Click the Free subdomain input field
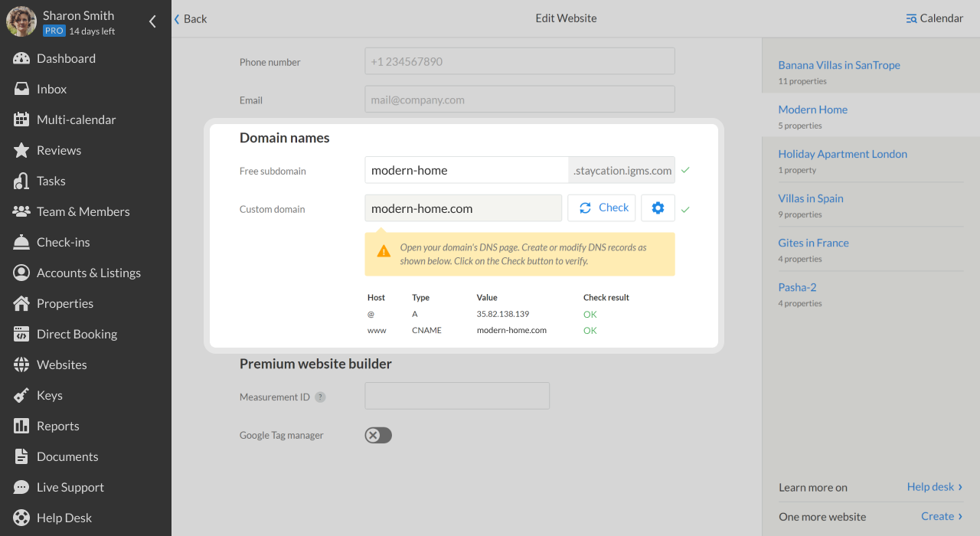Image resolution: width=980 pixels, height=536 pixels. 467,170
